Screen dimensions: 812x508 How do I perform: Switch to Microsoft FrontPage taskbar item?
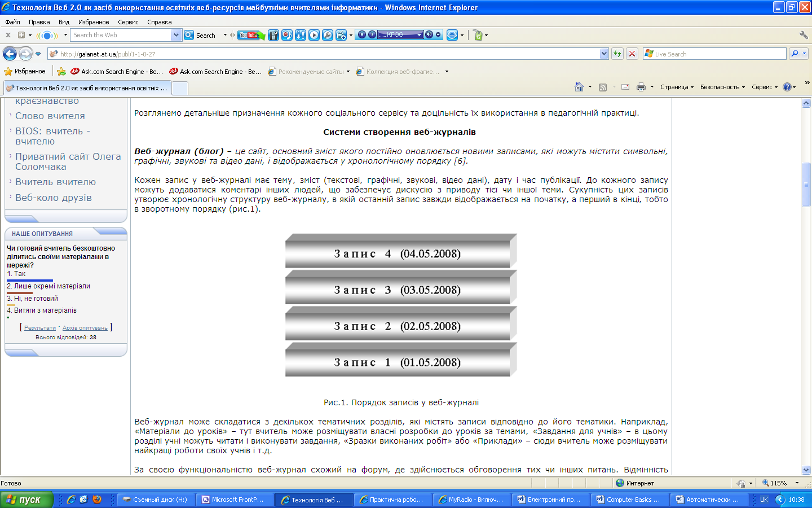click(x=235, y=500)
